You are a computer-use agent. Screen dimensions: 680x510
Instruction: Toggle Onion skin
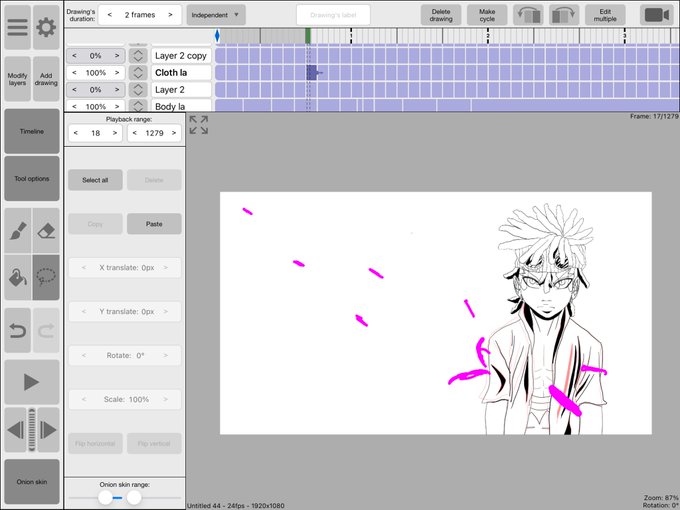point(32,481)
